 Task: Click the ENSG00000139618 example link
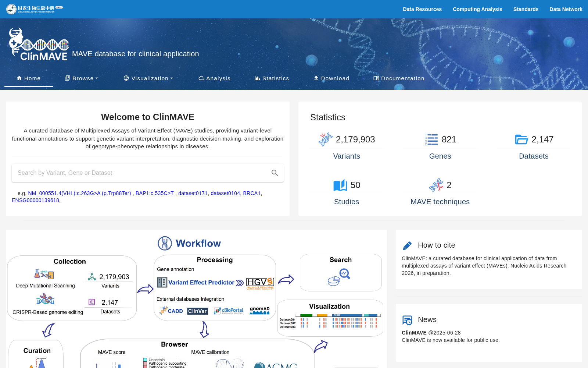coord(35,201)
